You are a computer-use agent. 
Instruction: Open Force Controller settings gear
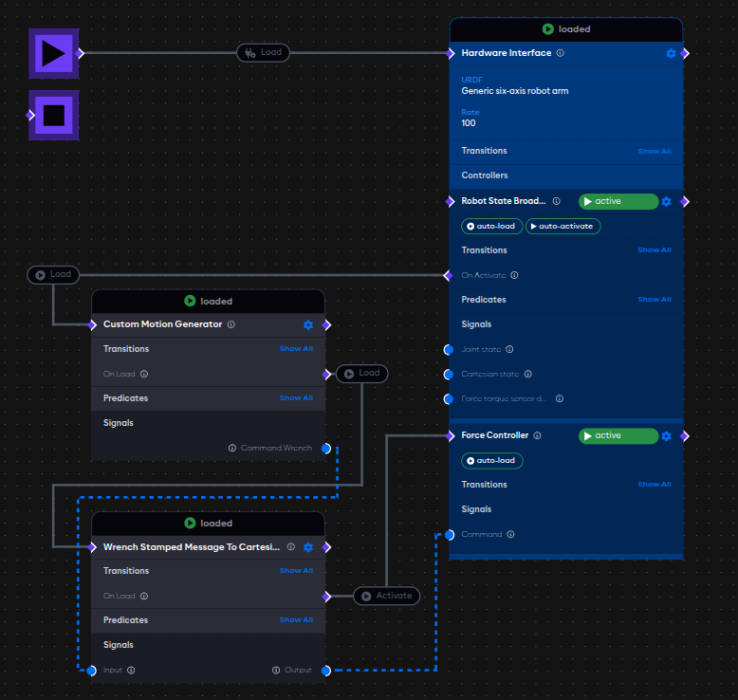coord(667,436)
